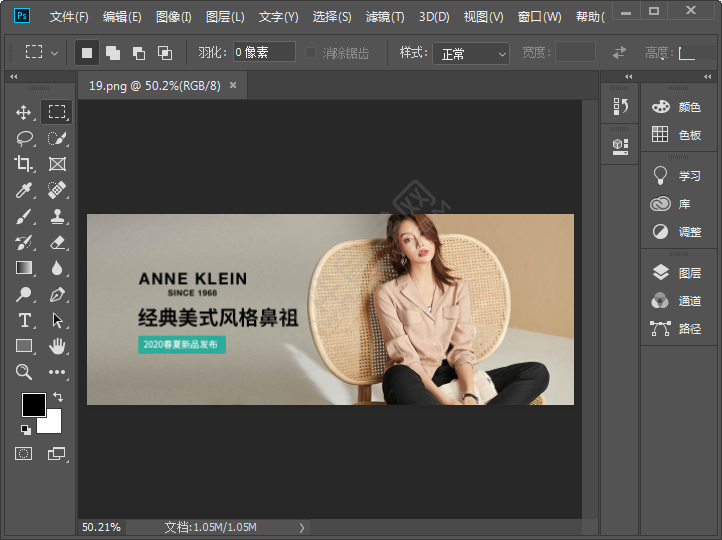Enable 'Add to selection' mode
Image resolution: width=722 pixels, height=540 pixels.
pos(113,53)
